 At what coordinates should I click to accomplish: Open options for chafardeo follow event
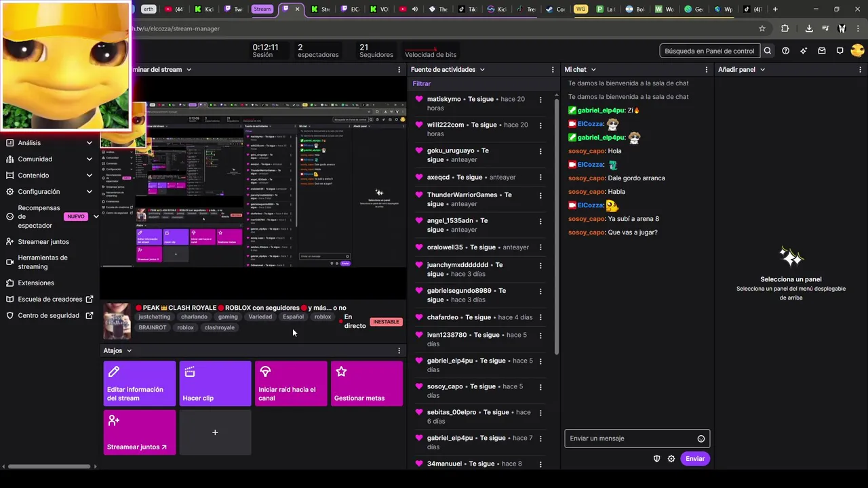540,317
